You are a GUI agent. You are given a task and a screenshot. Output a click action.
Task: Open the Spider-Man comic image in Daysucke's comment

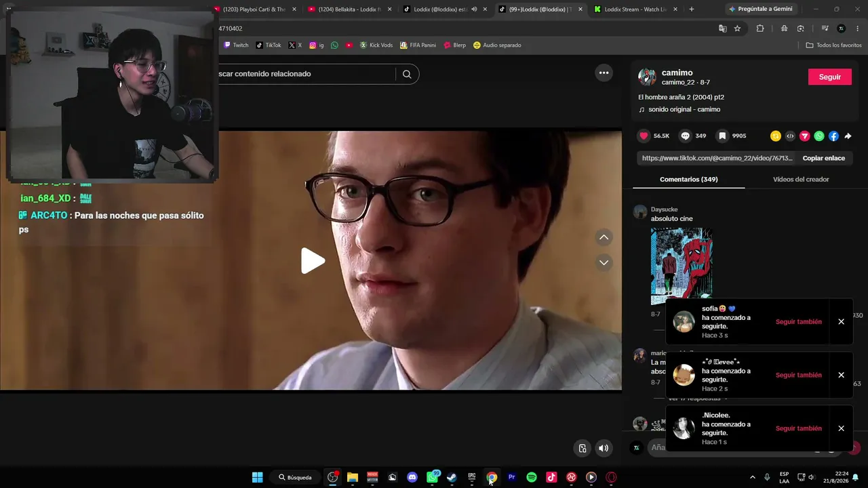(x=682, y=266)
